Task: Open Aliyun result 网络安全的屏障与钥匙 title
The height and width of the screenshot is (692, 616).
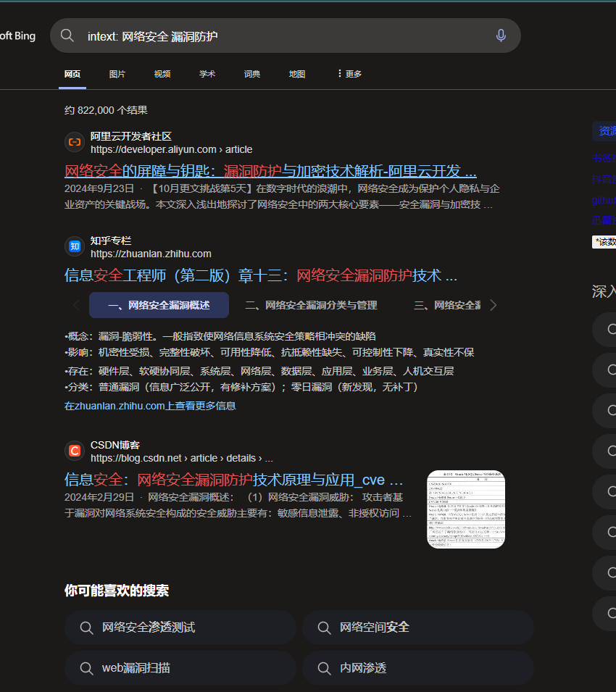Action: (270, 171)
